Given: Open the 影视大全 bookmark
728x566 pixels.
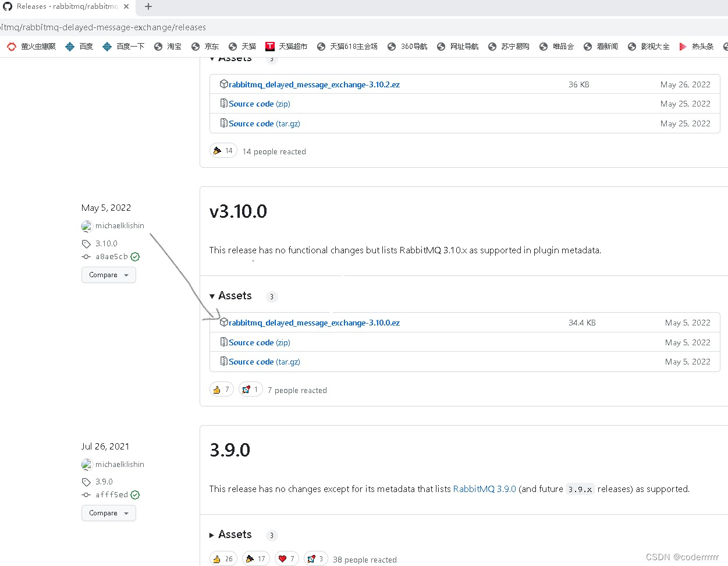Looking at the screenshot, I should click(648, 47).
